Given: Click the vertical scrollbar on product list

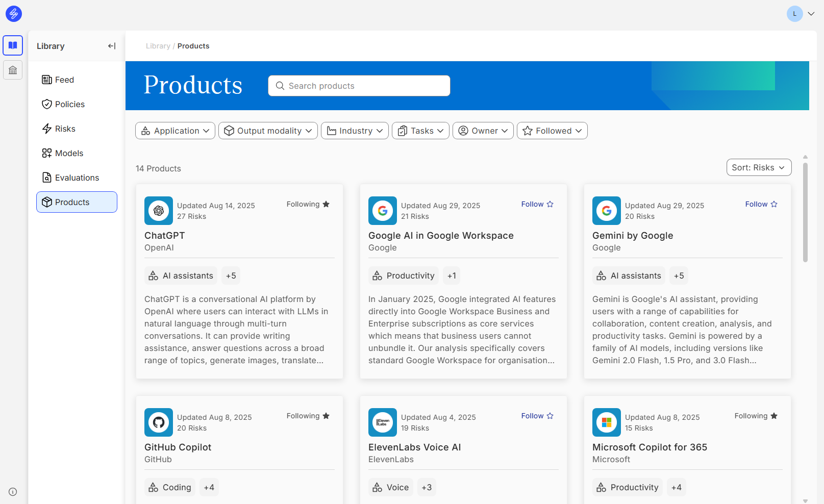Looking at the screenshot, I should point(805,214).
